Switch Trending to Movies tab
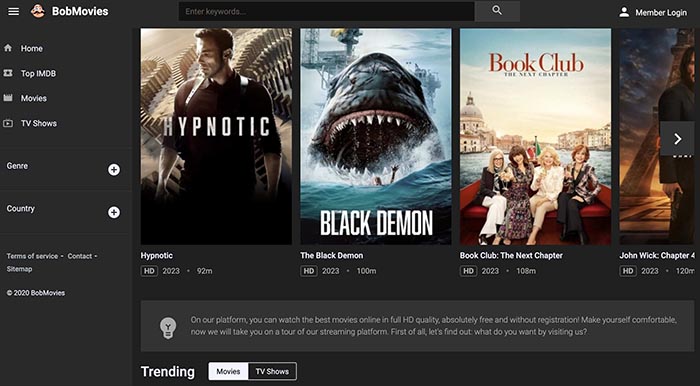The height and width of the screenshot is (386, 700). point(228,371)
